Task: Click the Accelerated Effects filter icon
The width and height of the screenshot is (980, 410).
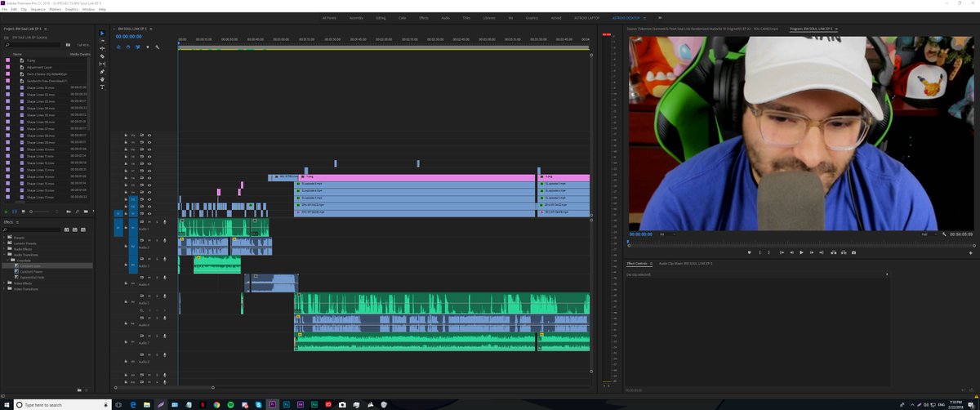Action: [67, 230]
